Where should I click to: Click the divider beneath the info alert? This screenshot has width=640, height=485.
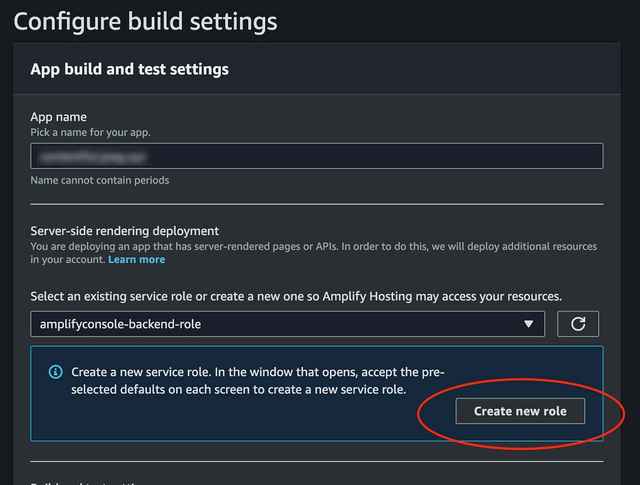tap(317, 462)
